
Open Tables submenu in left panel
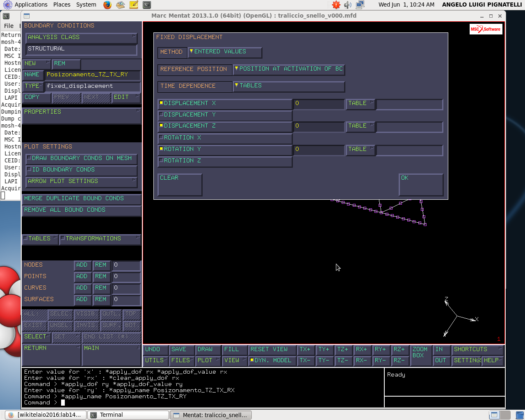(40, 239)
